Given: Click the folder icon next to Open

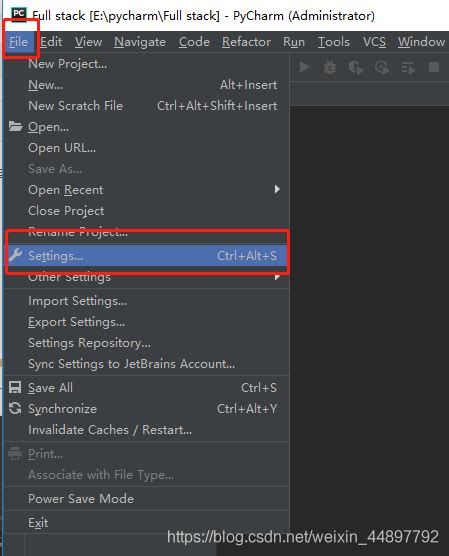Looking at the screenshot, I should tap(15, 126).
